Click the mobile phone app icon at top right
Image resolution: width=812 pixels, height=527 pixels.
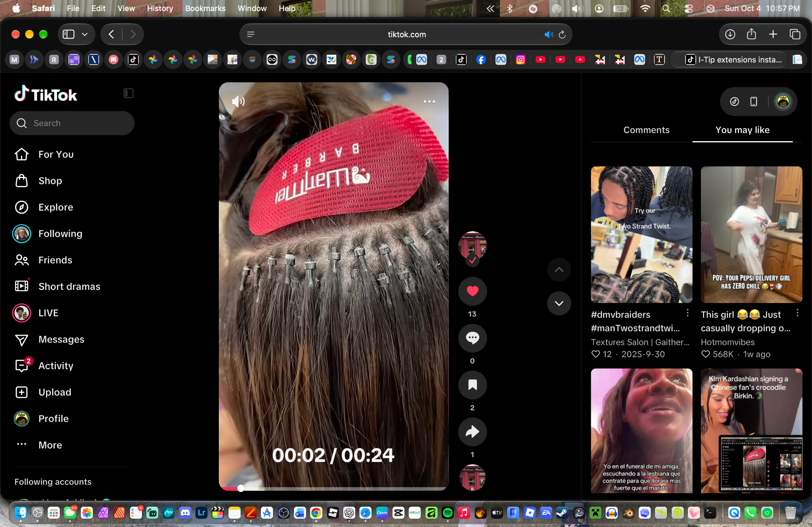tap(754, 102)
